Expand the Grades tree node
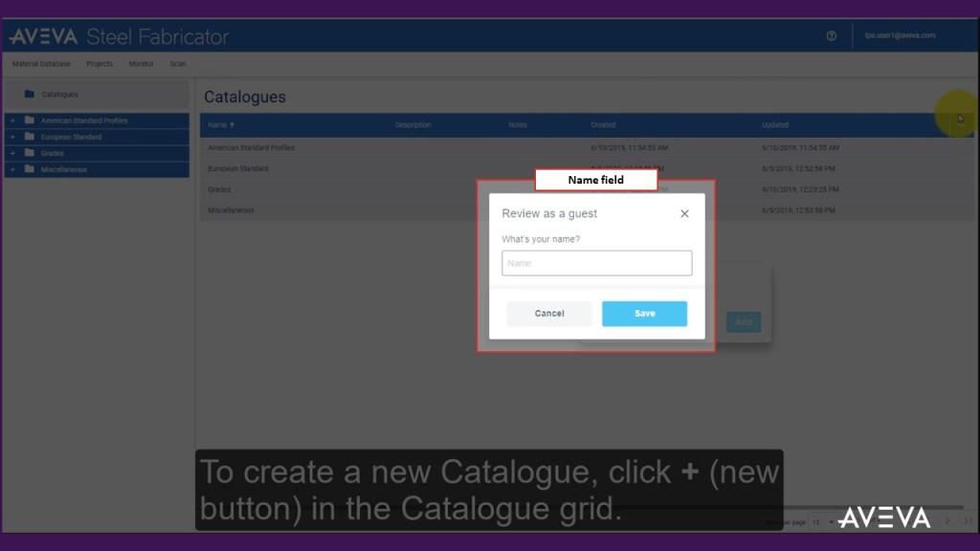The height and width of the screenshot is (551, 980). [12, 153]
